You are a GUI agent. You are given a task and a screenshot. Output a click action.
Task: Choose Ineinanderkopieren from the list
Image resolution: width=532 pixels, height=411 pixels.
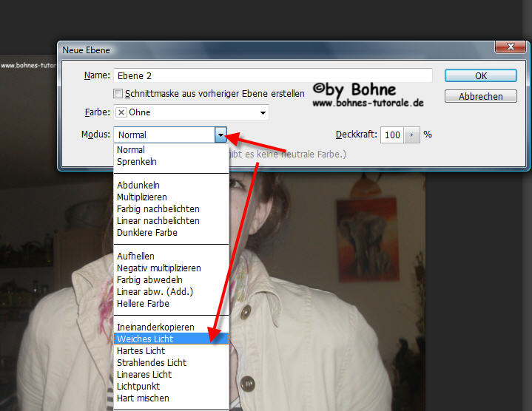[x=155, y=327]
